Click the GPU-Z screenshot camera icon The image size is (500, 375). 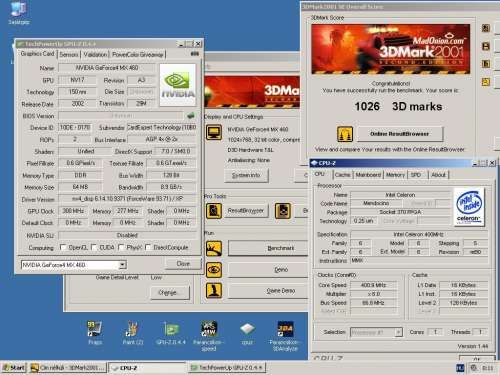tap(195, 54)
